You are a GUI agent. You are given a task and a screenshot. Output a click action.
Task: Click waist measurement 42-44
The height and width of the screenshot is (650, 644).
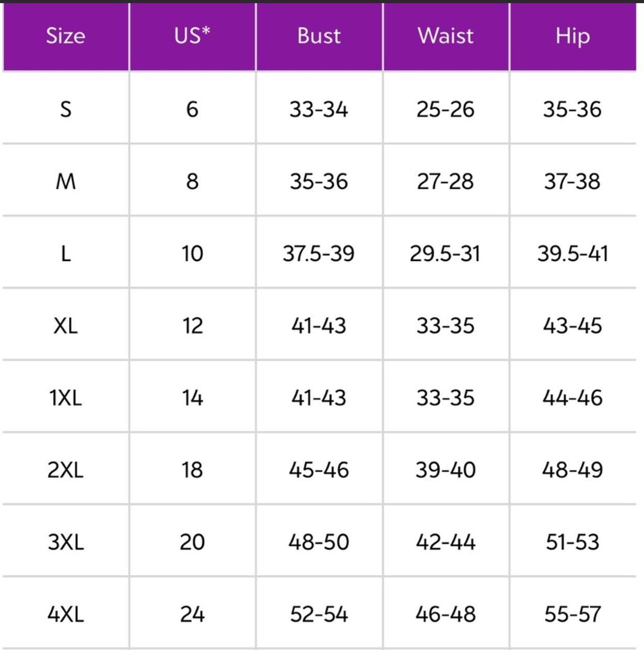446,542
